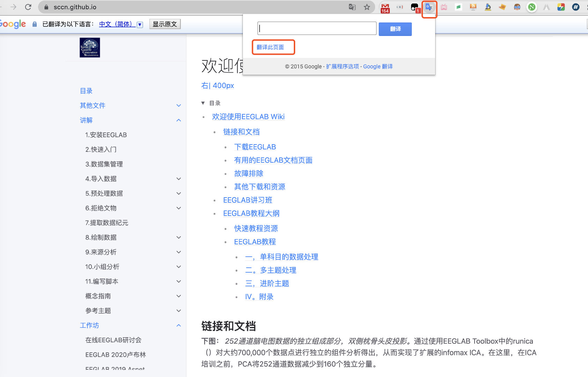Image resolution: width=588 pixels, height=377 pixels.
Task: Open 故障排除 link
Action: (x=249, y=173)
